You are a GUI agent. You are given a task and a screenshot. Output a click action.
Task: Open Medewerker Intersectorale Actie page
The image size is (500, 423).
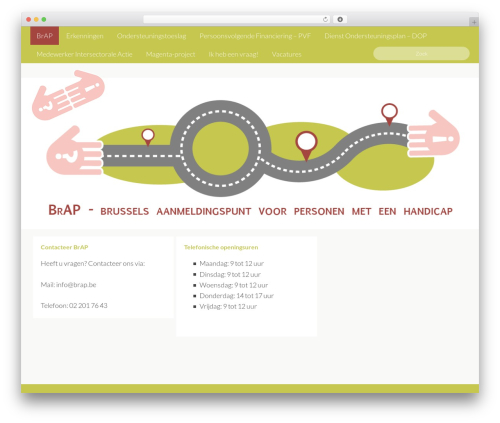[x=84, y=54]
